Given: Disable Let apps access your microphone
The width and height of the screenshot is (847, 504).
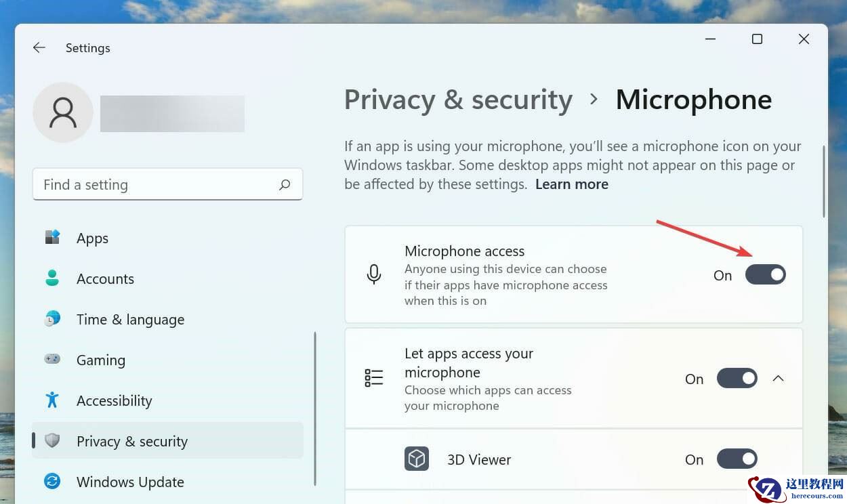Looking at the screenshot, I should point(737,378).
